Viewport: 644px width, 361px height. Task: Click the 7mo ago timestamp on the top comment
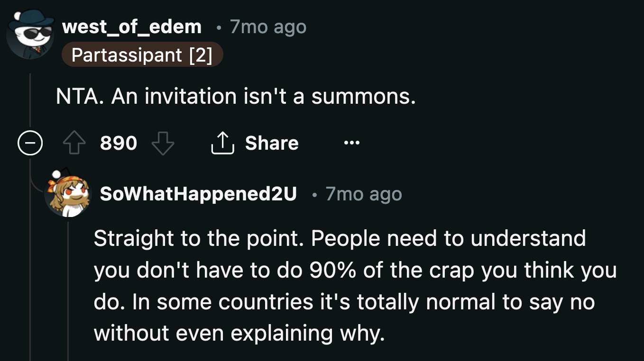point(267,27)
